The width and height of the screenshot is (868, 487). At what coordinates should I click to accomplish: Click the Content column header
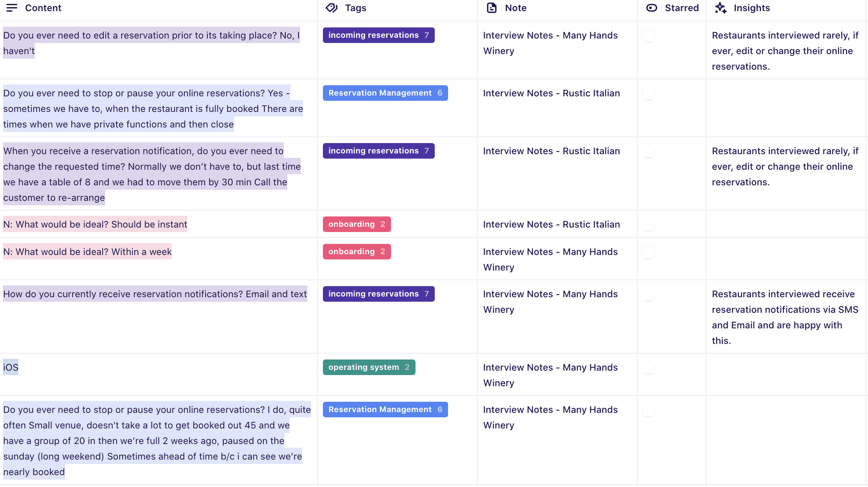coord(43,8)
